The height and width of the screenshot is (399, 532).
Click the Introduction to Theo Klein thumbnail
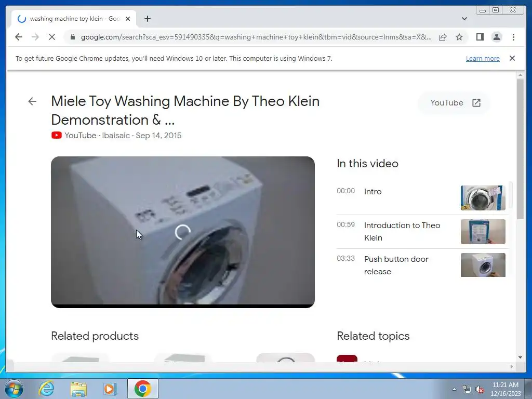pyautogui.click(x=483, y=232)
